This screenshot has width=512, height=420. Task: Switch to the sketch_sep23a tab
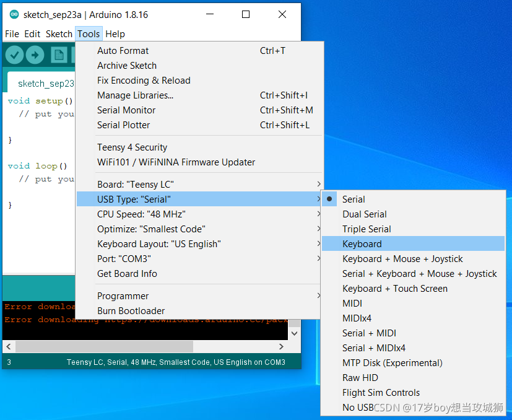click(x=42, y=84)
